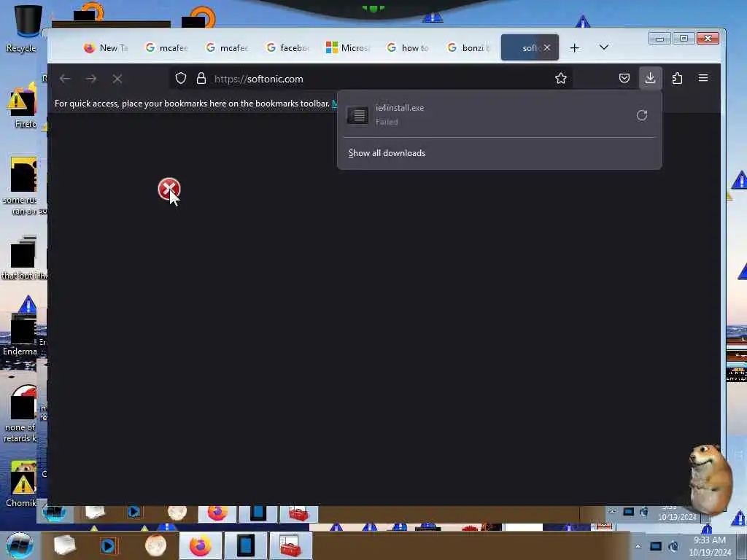Click the 'none of' desktop icon

[x=21, y=413]
